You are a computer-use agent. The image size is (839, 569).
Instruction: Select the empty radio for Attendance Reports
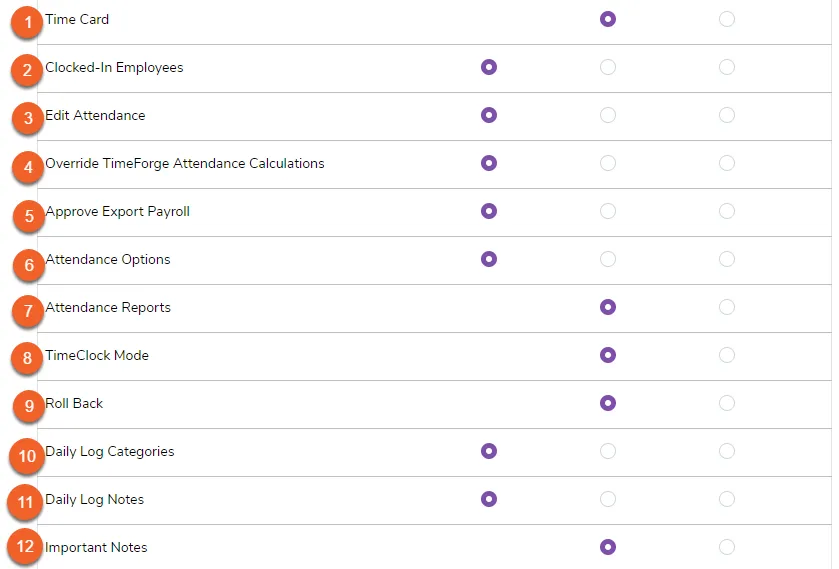(x=727, y=307)
